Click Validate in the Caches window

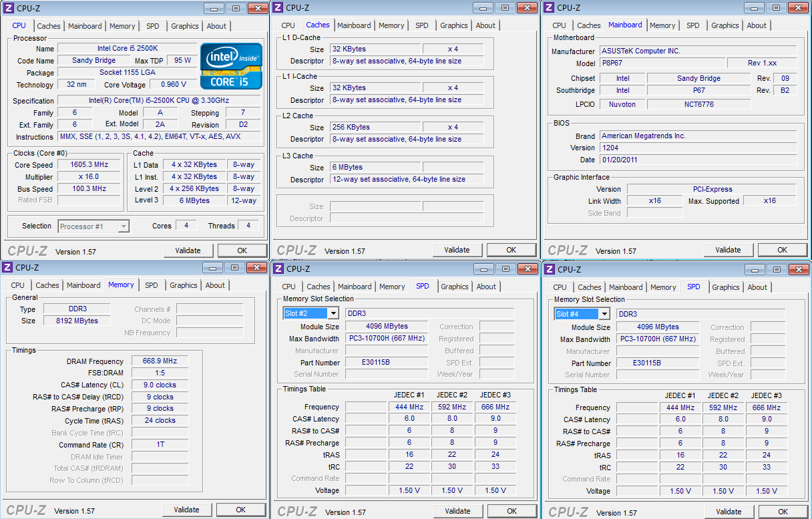click(457, 250)
